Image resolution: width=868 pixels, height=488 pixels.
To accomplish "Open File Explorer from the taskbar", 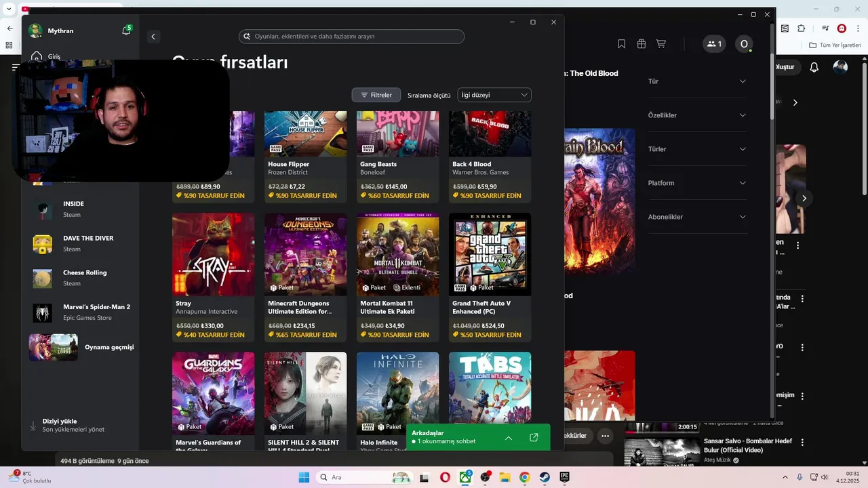I will click(x=505, y=477).
